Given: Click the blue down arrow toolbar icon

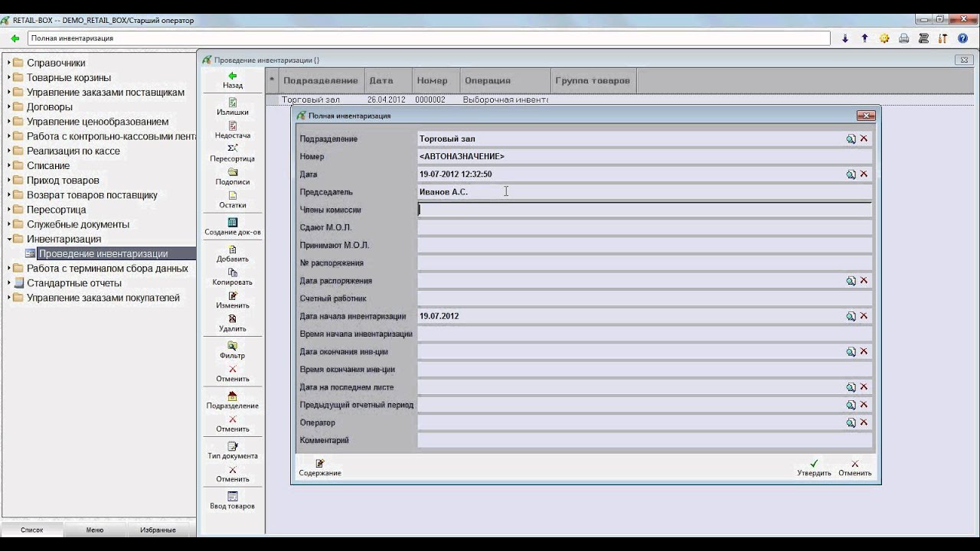Looking at the screenshot, I should 845,38.
